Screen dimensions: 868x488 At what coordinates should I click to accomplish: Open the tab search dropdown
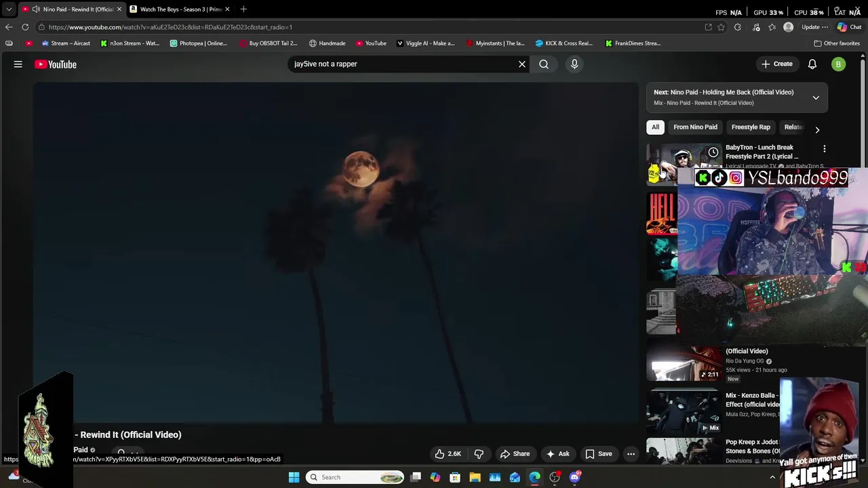tap(9, 9)
